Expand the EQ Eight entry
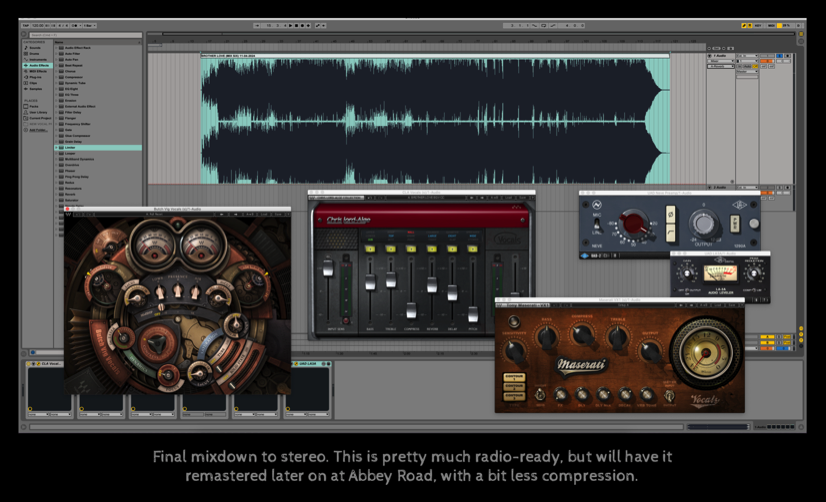The height and width of the screenshot is (502, 826). click(x=56, y=88)
